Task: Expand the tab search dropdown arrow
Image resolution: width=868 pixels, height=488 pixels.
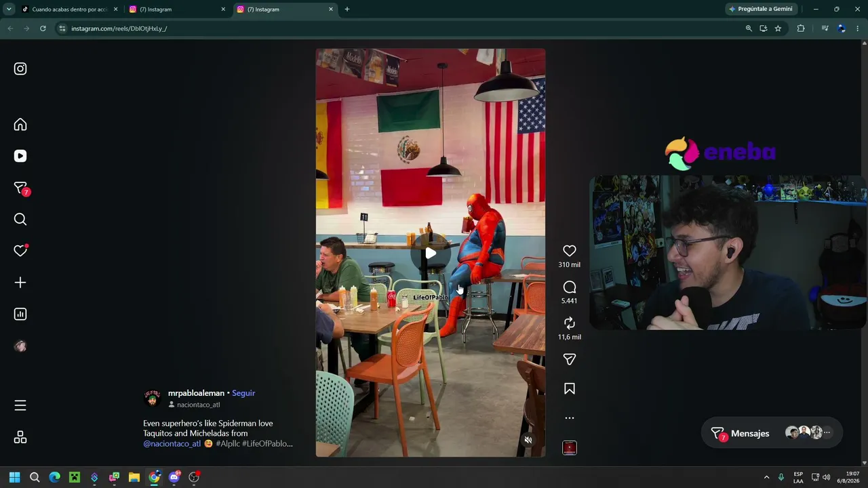Action: point(9,9)
